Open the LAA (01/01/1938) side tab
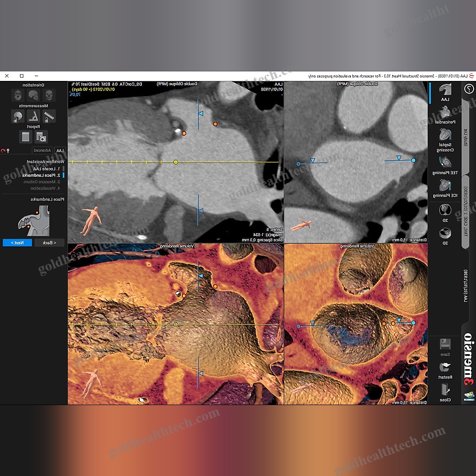Image resolution: width=476 pixels, height=476 pixels. 466,285
